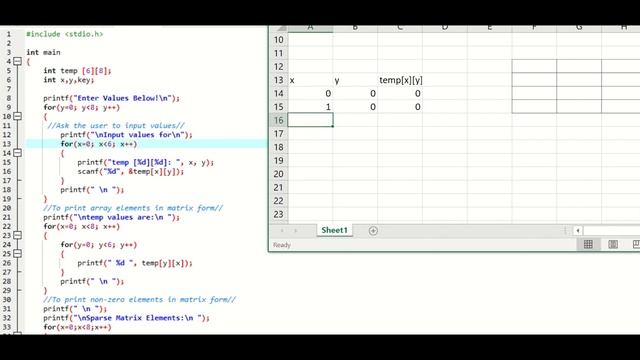Click the 'int x,y,key;' declaration line

pyautogui.click(x=69, y=80)
